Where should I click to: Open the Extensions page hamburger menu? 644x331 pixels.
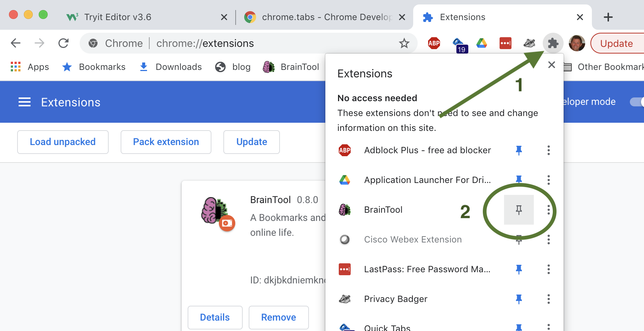pos(25,102)
